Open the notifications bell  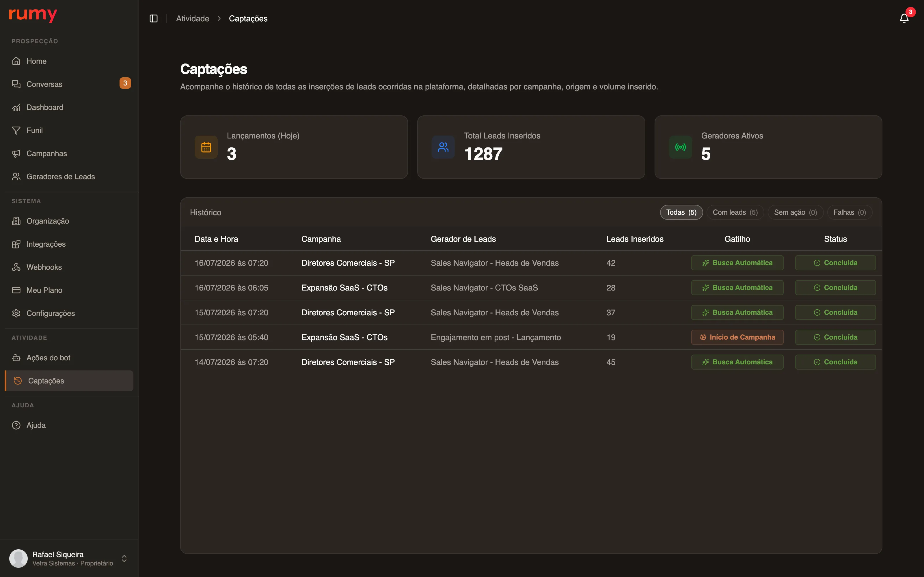tap(904, 18)
